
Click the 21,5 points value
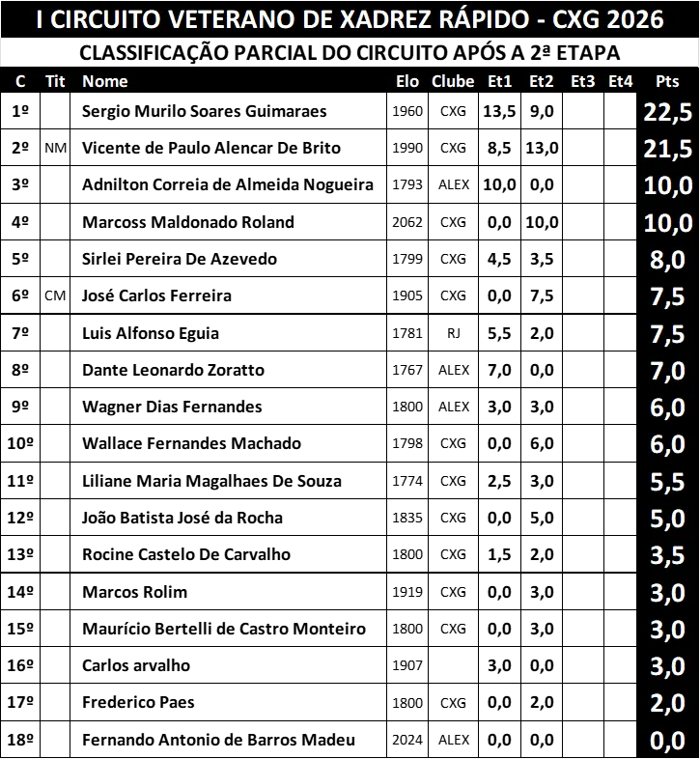pyautogui.click(x=667, y=150)
